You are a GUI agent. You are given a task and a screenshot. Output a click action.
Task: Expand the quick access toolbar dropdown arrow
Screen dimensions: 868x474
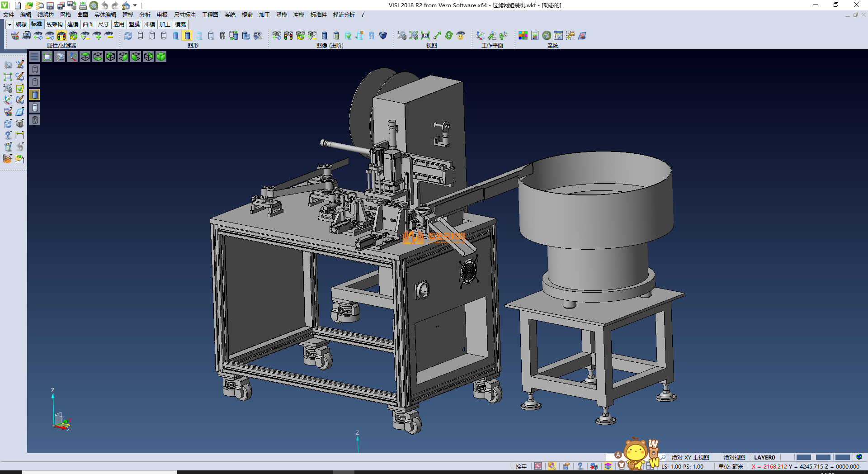coord(135,6)
